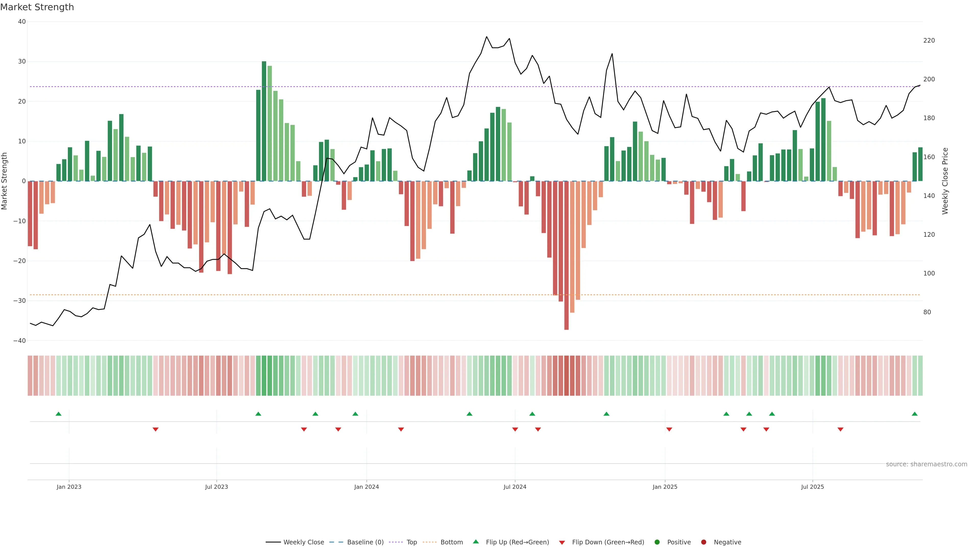Click the darkest green heatmap strip cell
Viewport: 980px width, 551px height.
(x=264, y=376)
